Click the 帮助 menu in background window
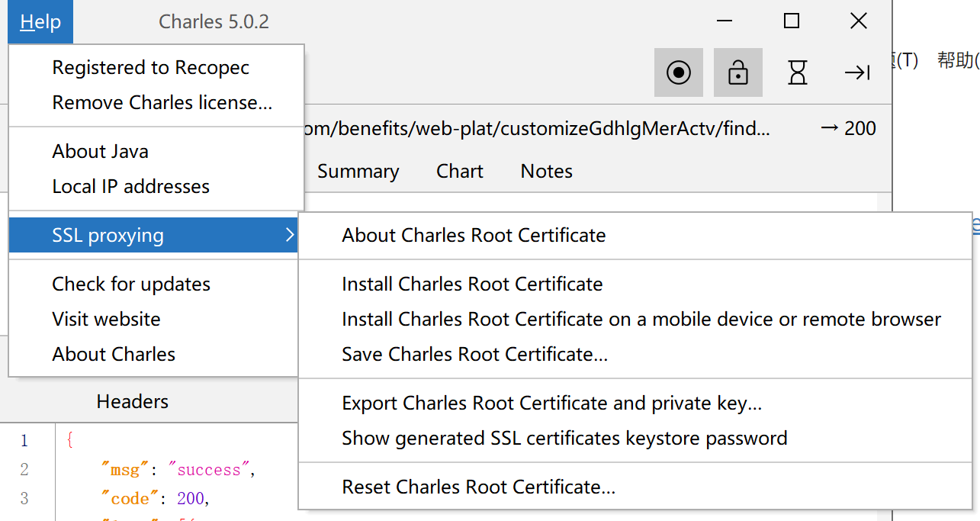 (959, 60)
